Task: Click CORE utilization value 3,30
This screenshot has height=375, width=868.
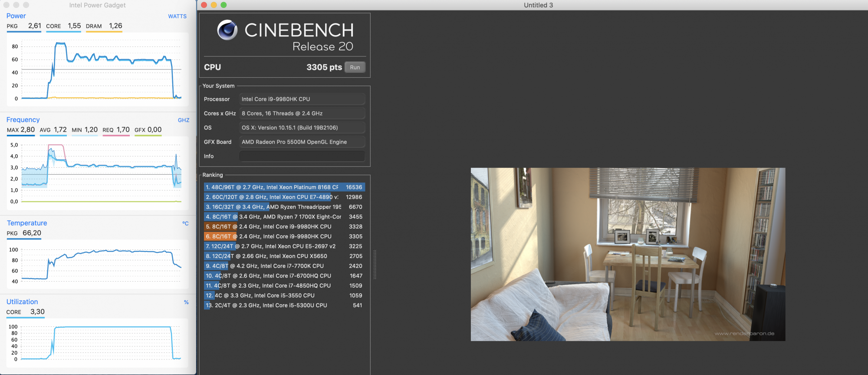Action: coord(37,312)
